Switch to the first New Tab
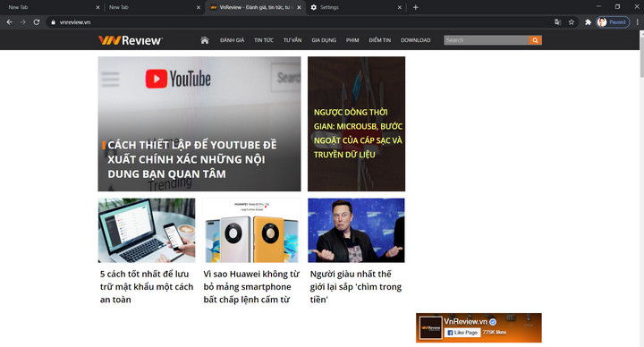 point(51,7)
